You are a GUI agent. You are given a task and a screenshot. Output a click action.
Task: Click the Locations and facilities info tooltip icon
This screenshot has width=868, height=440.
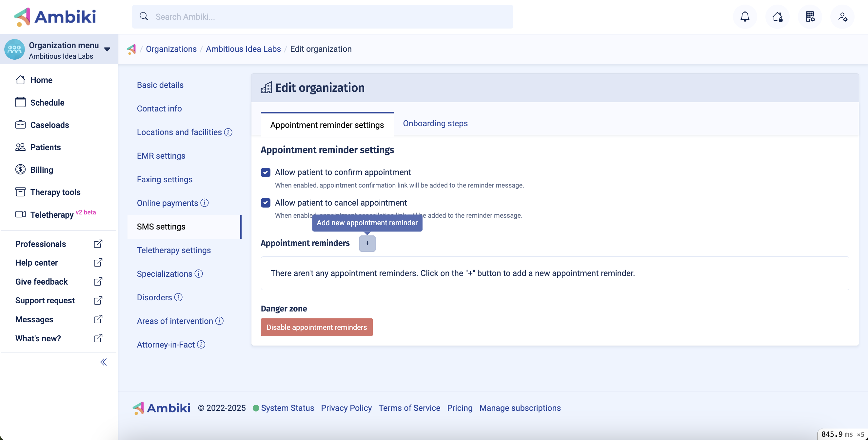228,132
